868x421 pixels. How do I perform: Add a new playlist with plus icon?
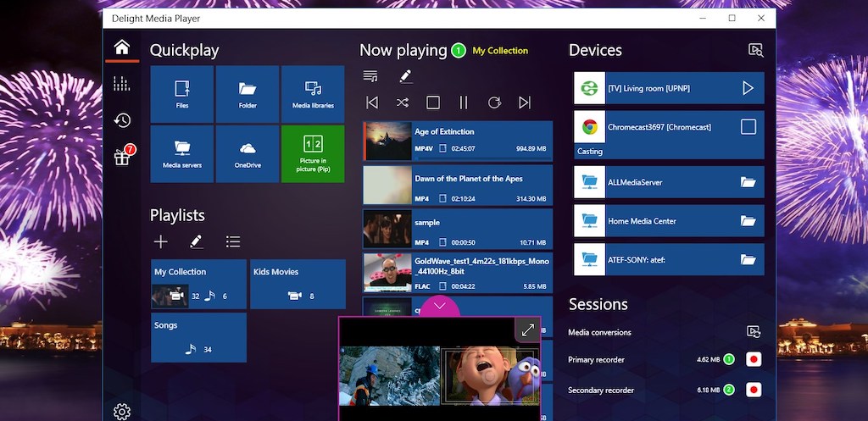[x=160, y=242]
